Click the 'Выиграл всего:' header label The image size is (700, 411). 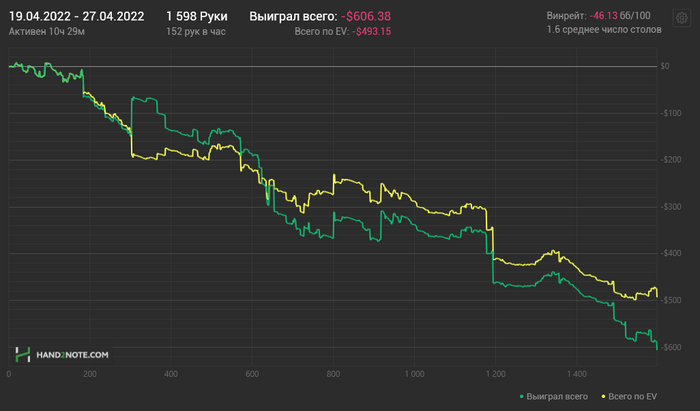click(x=293, y=17)
